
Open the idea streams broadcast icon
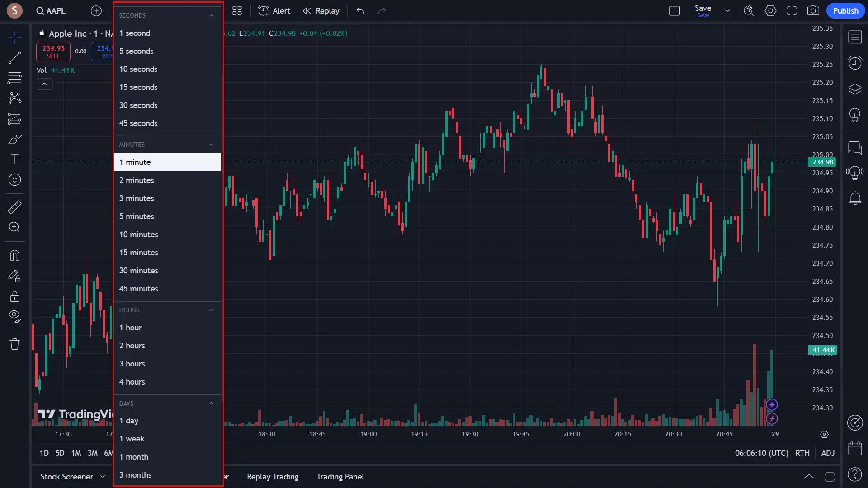(x=855, y=173)
